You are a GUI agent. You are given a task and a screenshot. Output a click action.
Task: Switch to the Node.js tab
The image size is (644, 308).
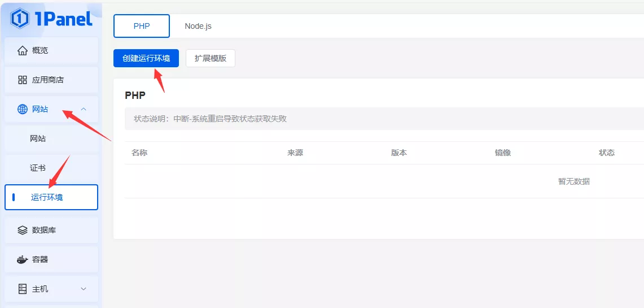(x=198, y=26)
